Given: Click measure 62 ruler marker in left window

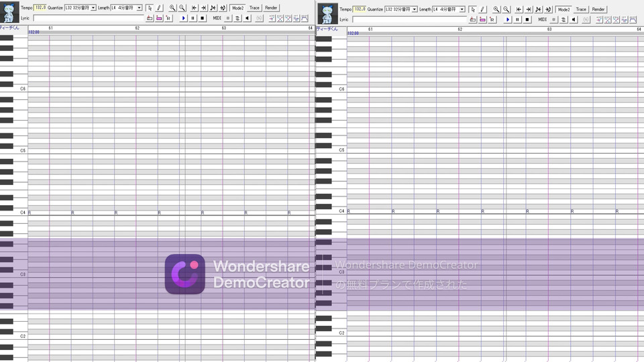Looking at the screenshot, I should pos(137,28).
